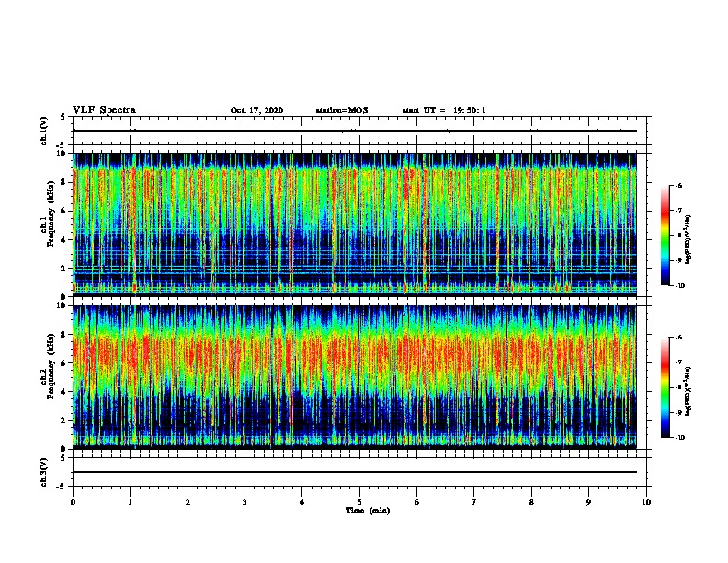
Task: Click time axis tick label "2"
Action: [x=188, y=502]
